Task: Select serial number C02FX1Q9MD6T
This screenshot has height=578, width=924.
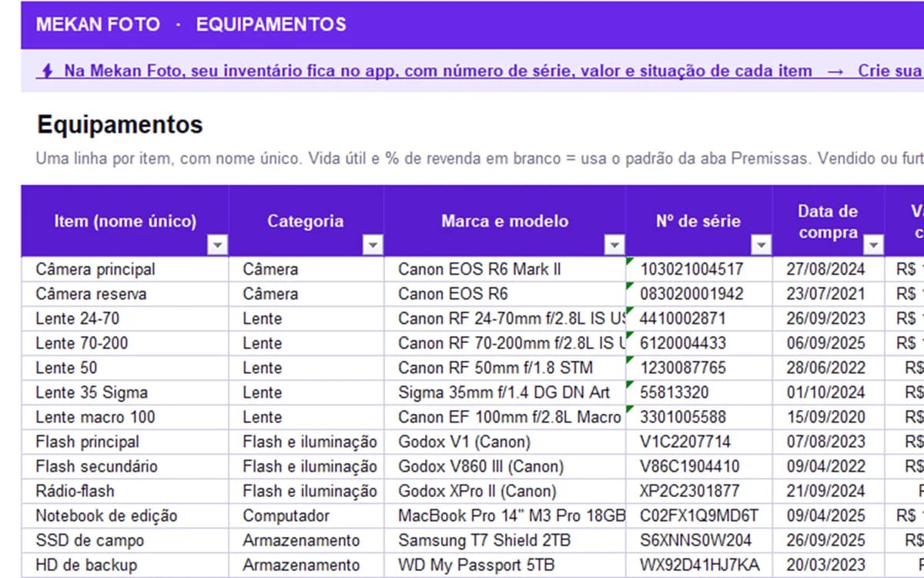Action: [699, 516]
